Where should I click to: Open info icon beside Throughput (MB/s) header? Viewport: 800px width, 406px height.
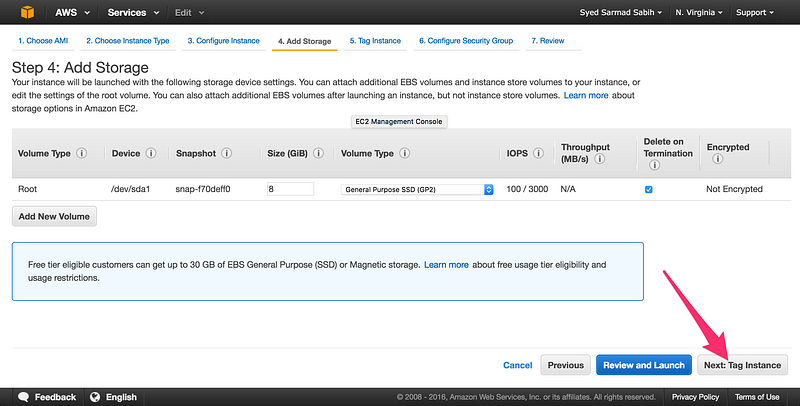(x=600, y=159)
